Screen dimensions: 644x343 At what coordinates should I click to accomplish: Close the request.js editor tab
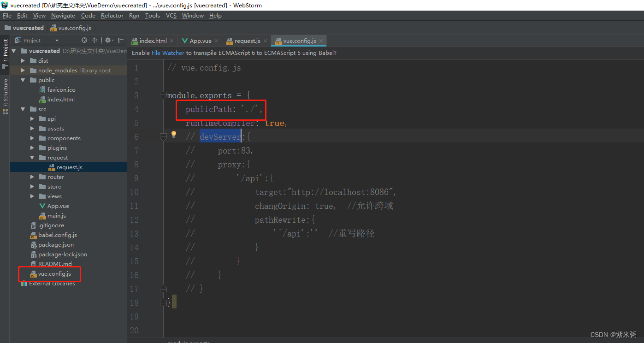pyautogui.click(x=266, y=41)
